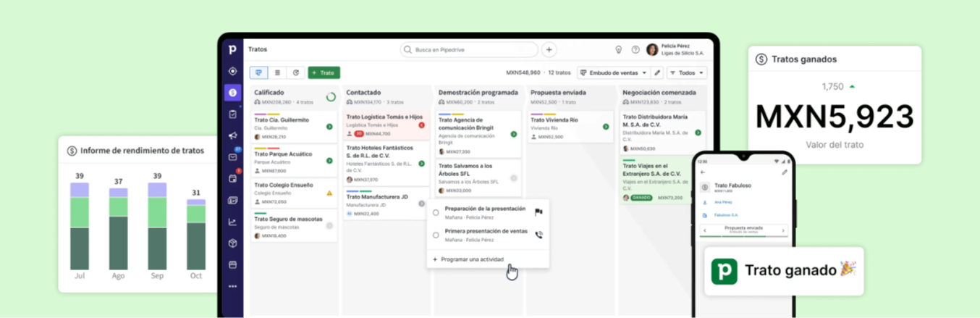Open Deals via the dollar icon in sidebar
This screenshot has width=980, height=318.
[232, 93]
